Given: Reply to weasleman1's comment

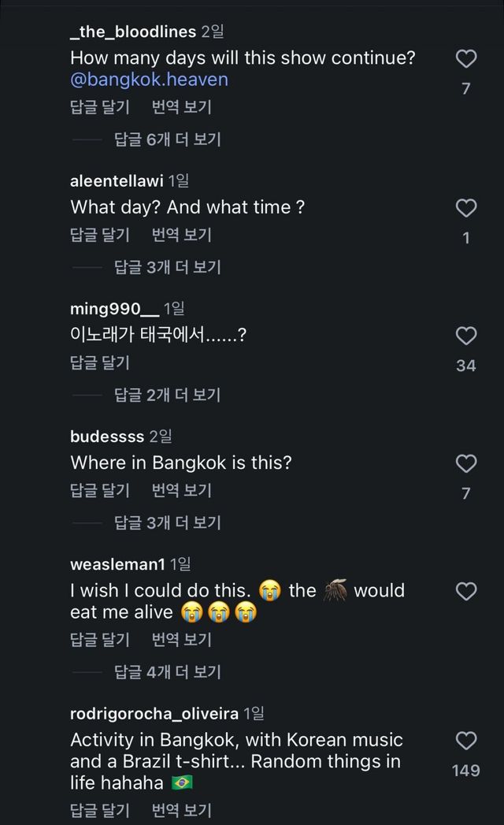Looking at the screenshot, I should coord(100,639).
